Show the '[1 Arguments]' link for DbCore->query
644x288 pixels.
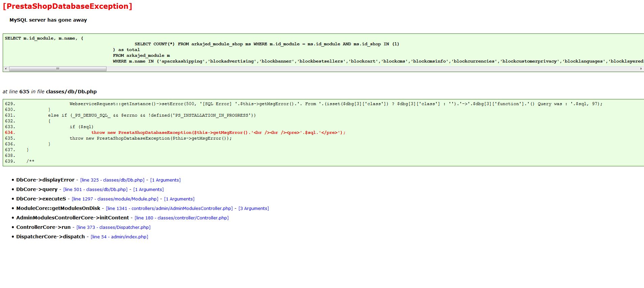(148, 190)
